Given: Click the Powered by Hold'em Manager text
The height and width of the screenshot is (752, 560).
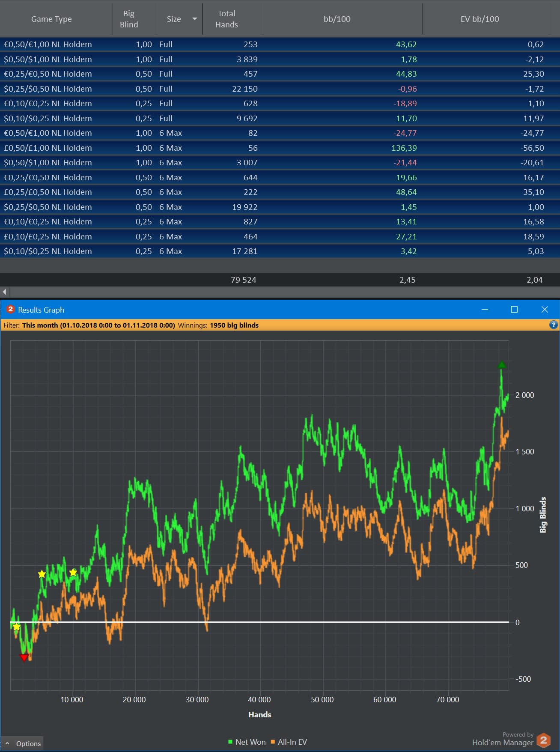Looking at the screenshot, I should pos(503,739).
